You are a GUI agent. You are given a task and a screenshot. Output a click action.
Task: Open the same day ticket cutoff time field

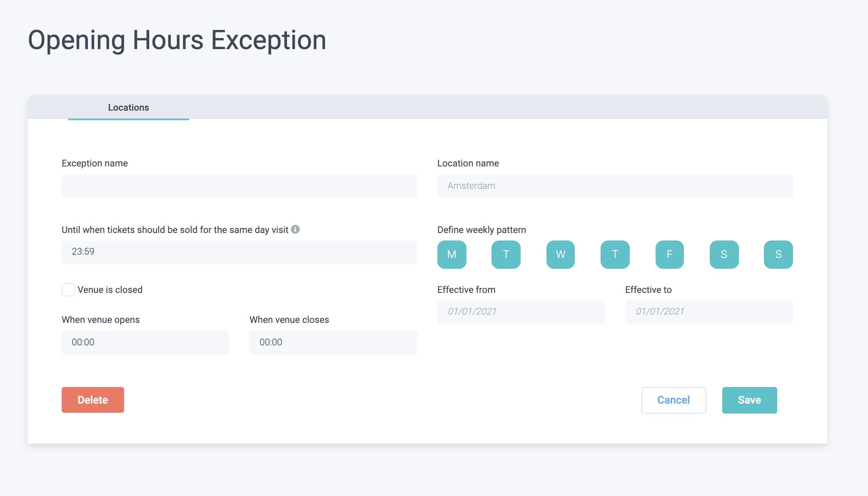pyautogui.click(x=239, y=252)
